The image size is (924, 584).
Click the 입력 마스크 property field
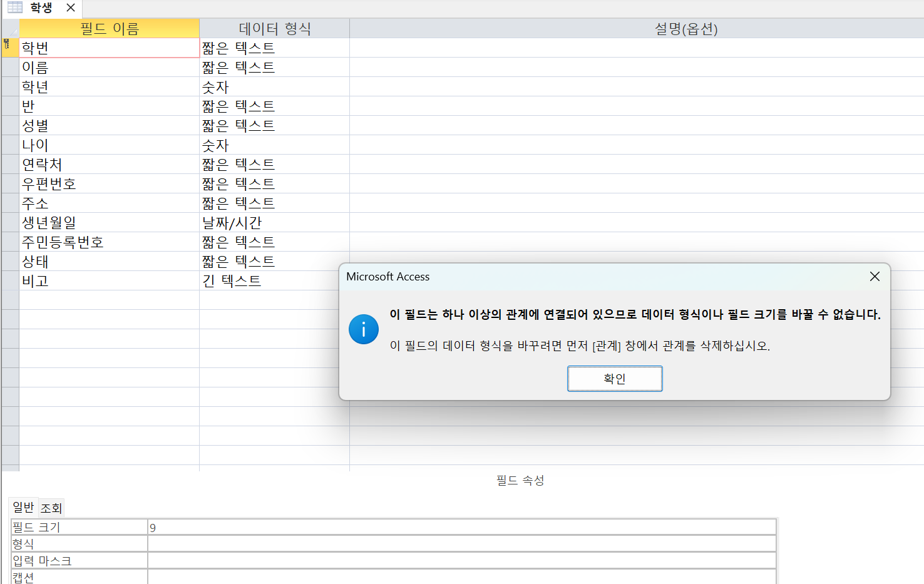tap(461, 561)
